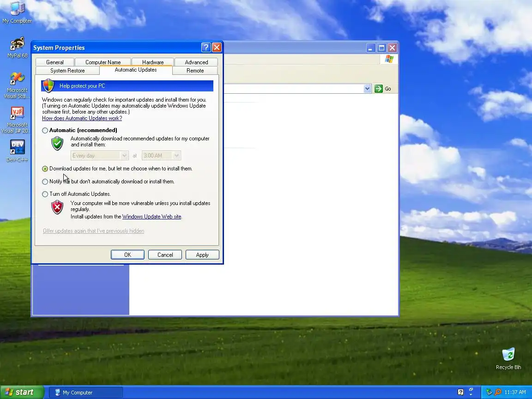Open the Microsoft Visual Studio desktop shortcut
Image resolution: width=532 pixels, height=399 pixels.
point(17,85)
